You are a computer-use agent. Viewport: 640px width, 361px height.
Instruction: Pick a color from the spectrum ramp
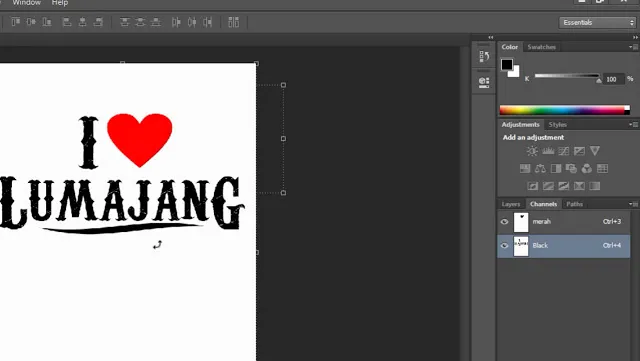pos(564,110)
